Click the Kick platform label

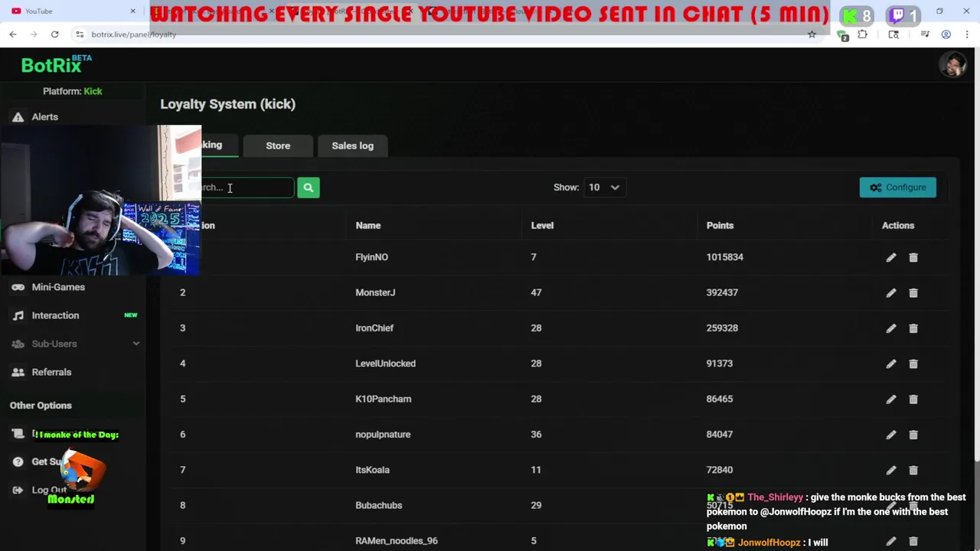coord(93,91)
